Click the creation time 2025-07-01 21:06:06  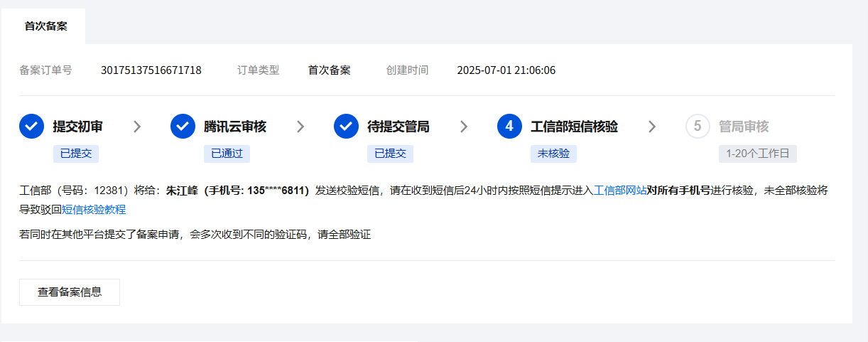[x=506, y=70]
